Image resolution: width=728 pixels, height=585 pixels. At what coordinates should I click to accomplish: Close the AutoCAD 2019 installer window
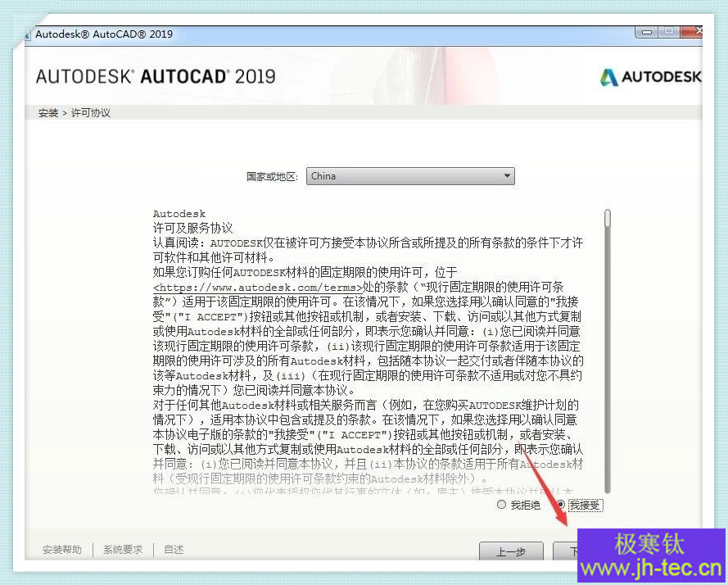click(692, 32)
